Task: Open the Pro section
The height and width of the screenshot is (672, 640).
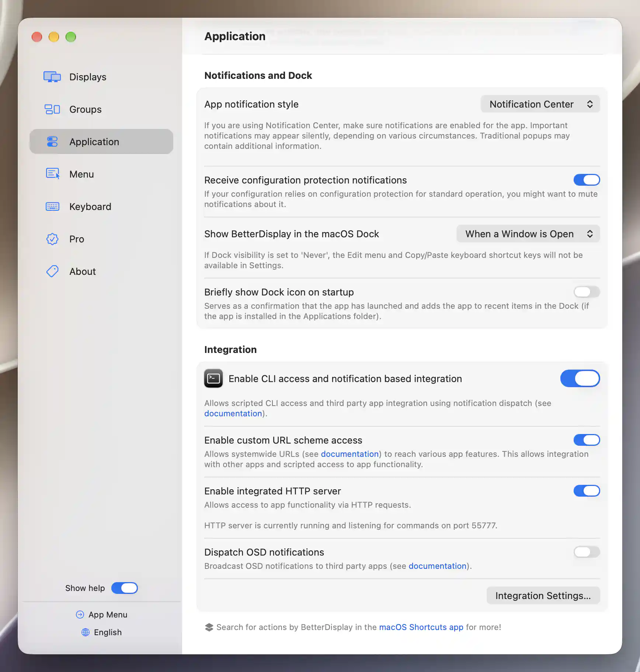Action: pyautogui.click(x=101, y=239)
